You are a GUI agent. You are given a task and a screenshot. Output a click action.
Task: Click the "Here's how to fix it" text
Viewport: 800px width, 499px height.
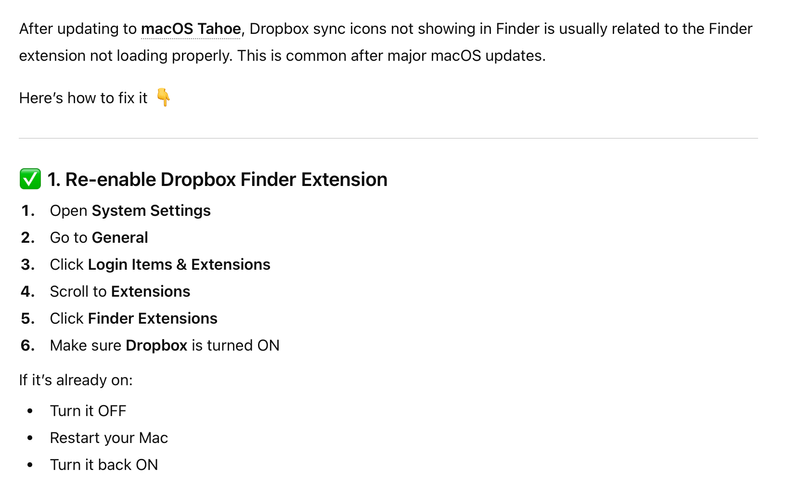83,99
